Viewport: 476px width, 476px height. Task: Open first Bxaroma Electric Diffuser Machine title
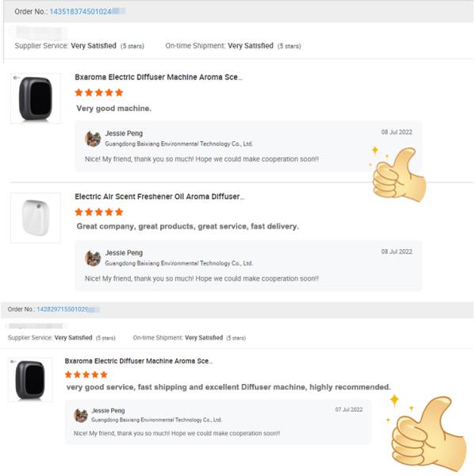pyautogui.click(x=158, y=77)
